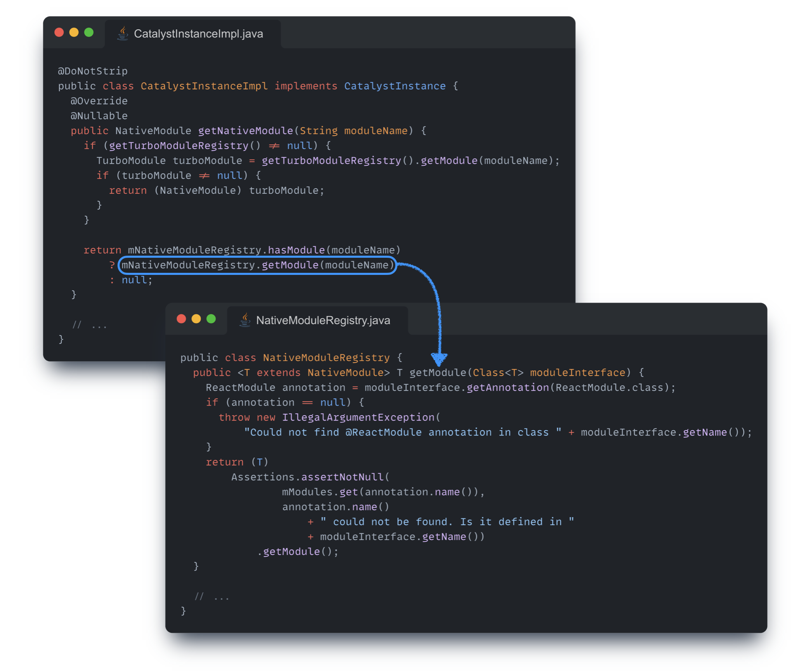The height and width of the screenshot is (672, 809).
Task: Click getAnnotation method call on moduleInterface
Action: 507,387
